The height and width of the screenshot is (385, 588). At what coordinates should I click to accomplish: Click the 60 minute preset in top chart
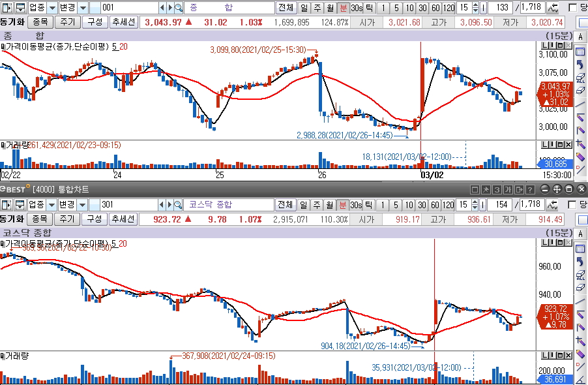click(x=435, y=7)
